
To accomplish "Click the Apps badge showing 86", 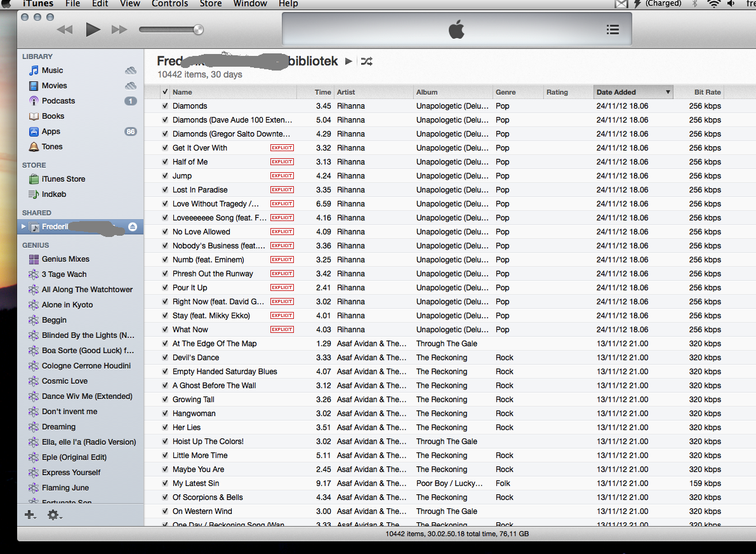I will pyautogui.click(x=131, y=132).
